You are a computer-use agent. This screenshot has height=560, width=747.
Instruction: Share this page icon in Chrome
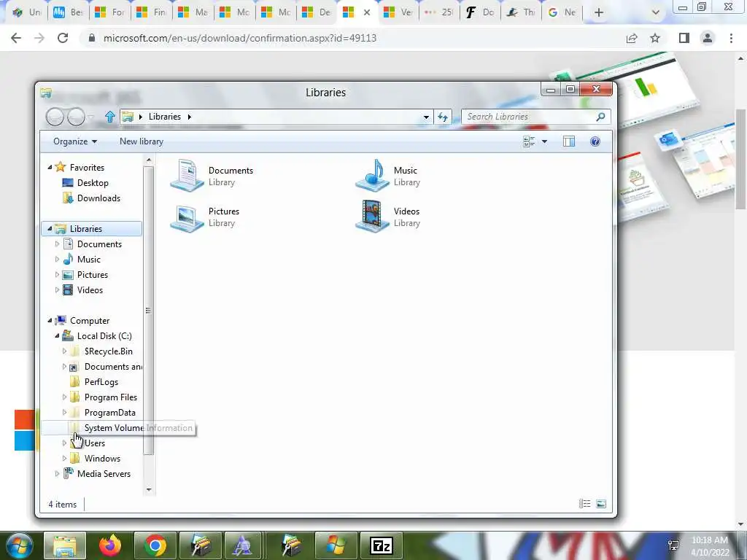632,38
